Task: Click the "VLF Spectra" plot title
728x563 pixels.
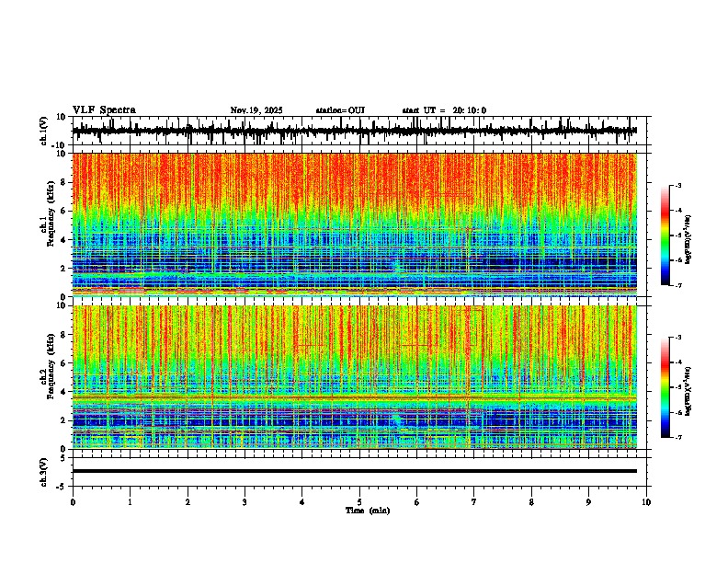Action: [x=104, y=110]
